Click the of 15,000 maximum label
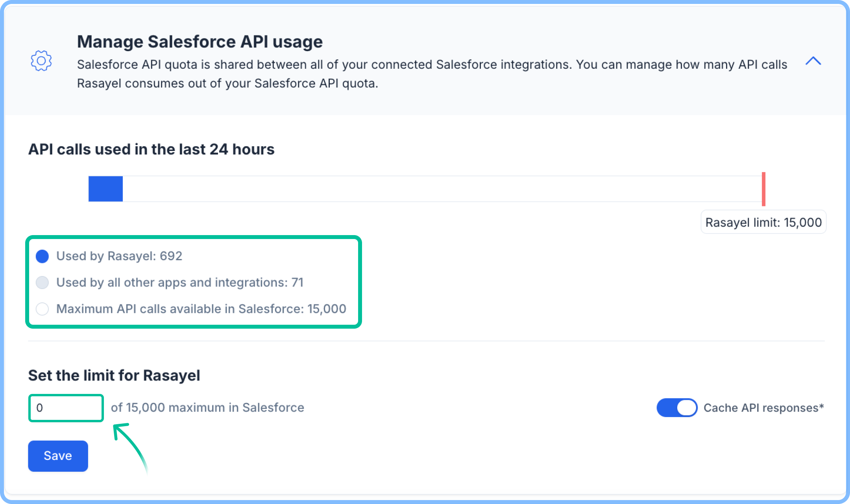This screenshot has height=504, width=850. [x=208, y=408]
